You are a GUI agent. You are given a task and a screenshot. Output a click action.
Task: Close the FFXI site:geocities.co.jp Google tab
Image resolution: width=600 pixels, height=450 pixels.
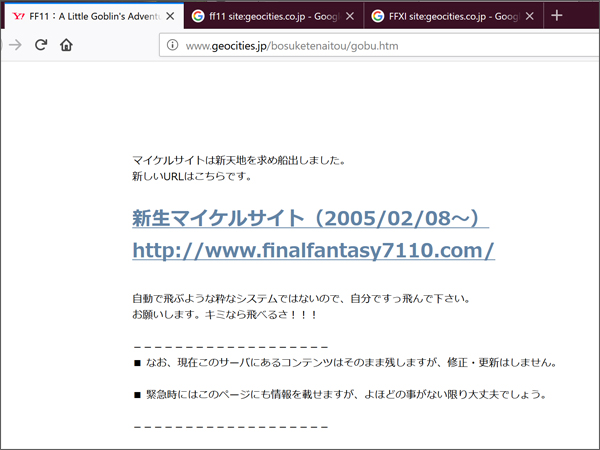click(x=529, y=16)
